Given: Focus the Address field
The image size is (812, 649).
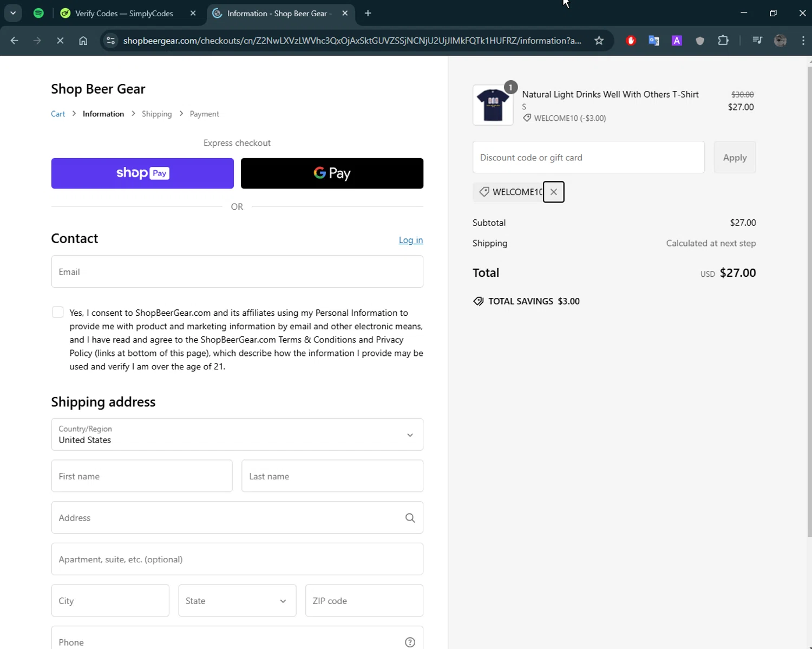Looking at the screenshot, I should pyautogui.click(x=237, y=517).
